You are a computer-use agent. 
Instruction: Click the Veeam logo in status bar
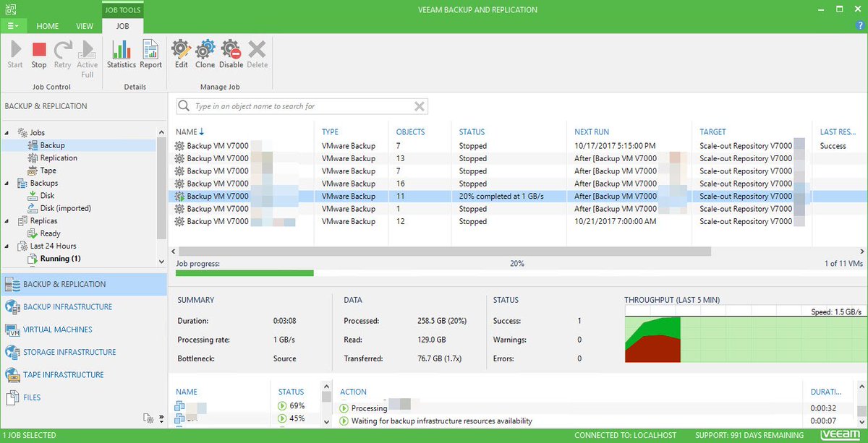click(x=841, y=435)
